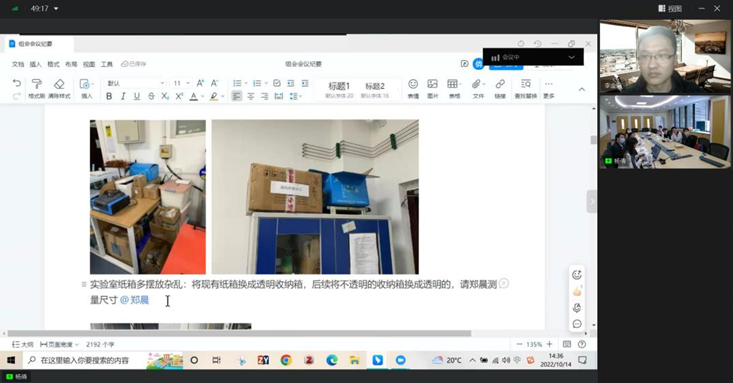Click the lab shelf photo thumbnail
Image resolution: width=733 pixels, height=383 pixels.
(x=148, y=196)
